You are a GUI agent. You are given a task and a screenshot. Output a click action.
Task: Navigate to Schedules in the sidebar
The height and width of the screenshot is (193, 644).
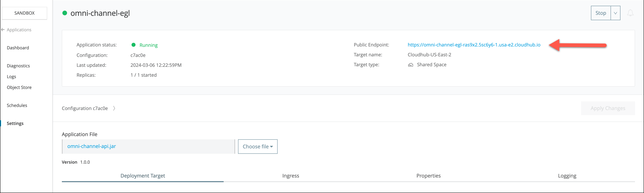point(17,105)
